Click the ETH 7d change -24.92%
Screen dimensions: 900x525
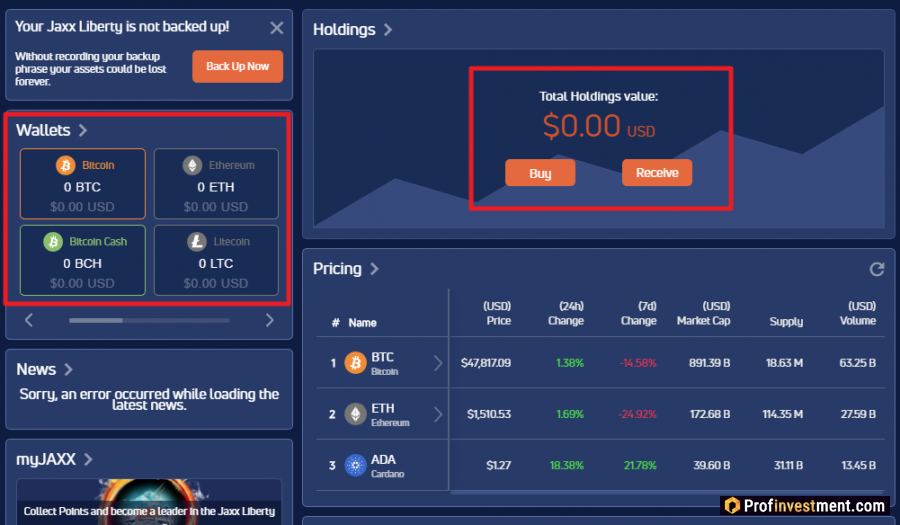pos(638,414)
